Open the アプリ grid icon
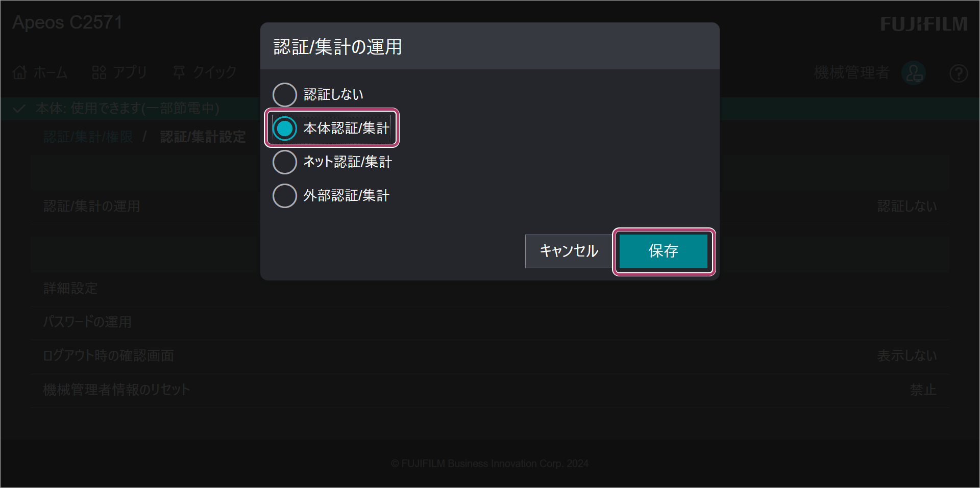Viewport: 980px width, 488px height. 99,73
